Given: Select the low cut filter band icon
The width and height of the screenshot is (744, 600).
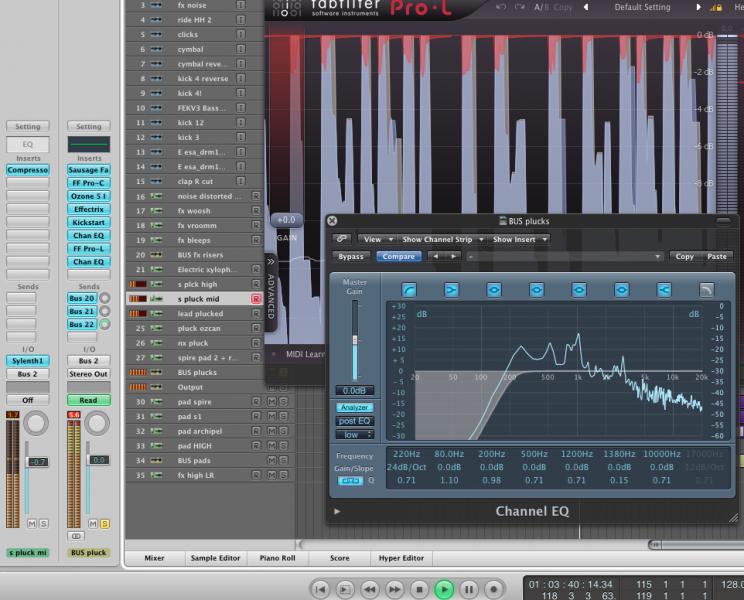Looking at the screenshot, I should pyautogui.click(x=409, y=289).
